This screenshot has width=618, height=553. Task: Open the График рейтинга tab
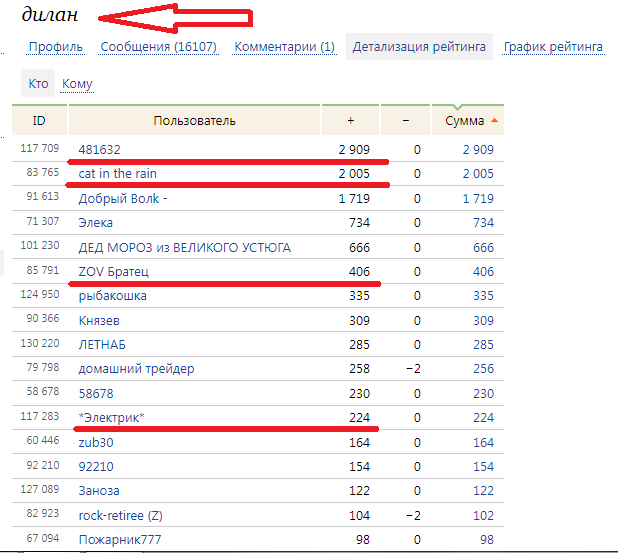point(553,47)
